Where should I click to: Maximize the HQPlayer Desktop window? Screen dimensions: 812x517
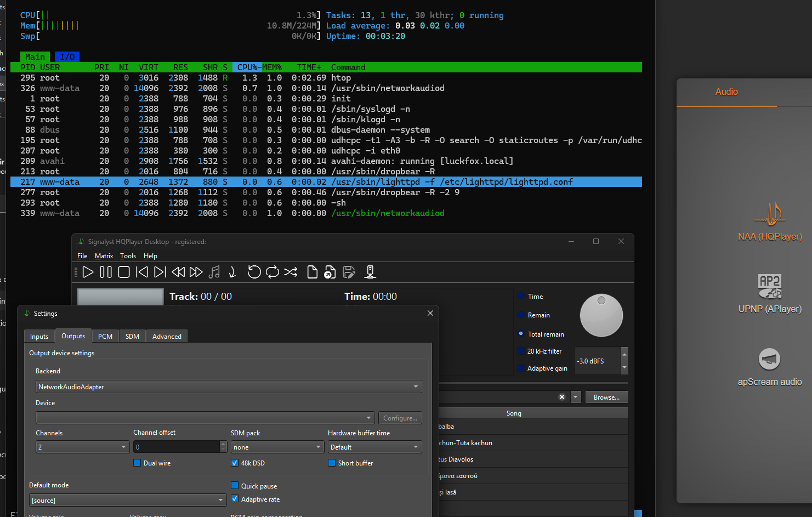(596, 241)
